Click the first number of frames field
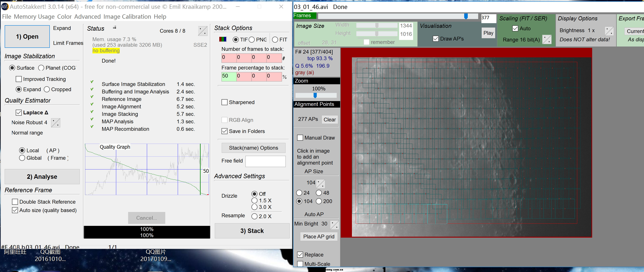 tap(229, 58)
